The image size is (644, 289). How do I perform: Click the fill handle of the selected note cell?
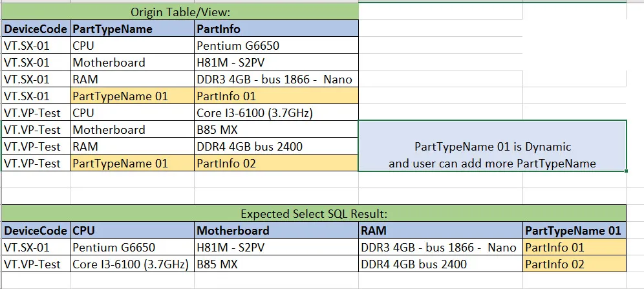(x=626, y=171)
